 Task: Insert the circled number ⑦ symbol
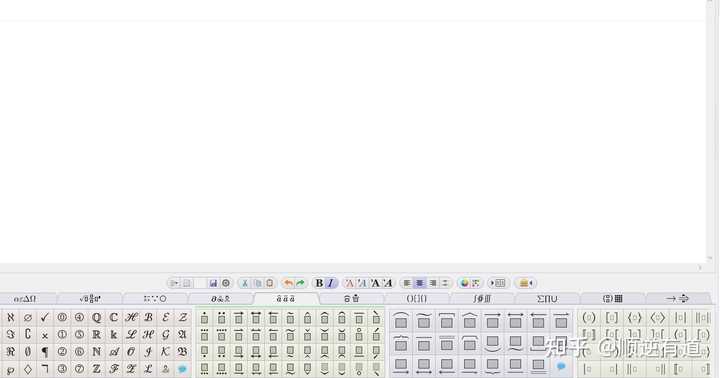coord(79,369)
